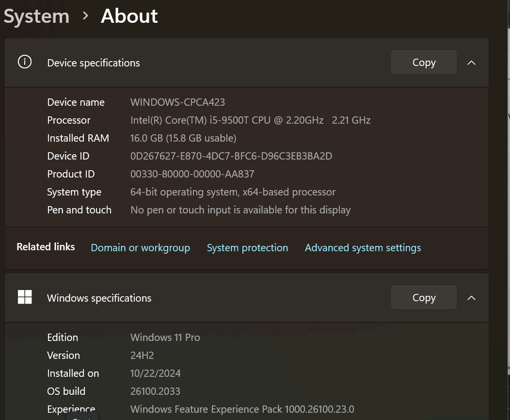Click the Device specifications header title
510x420 pixels.
pos(94,63)
